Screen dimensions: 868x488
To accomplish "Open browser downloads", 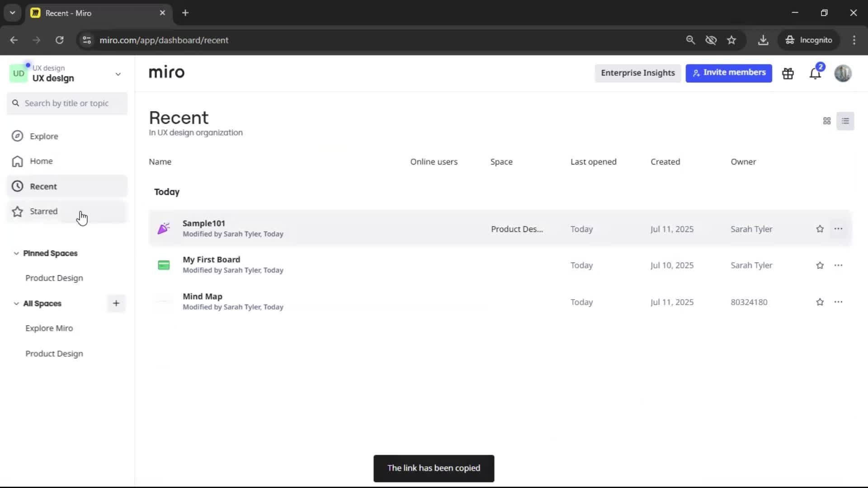I will pos(763,40).
